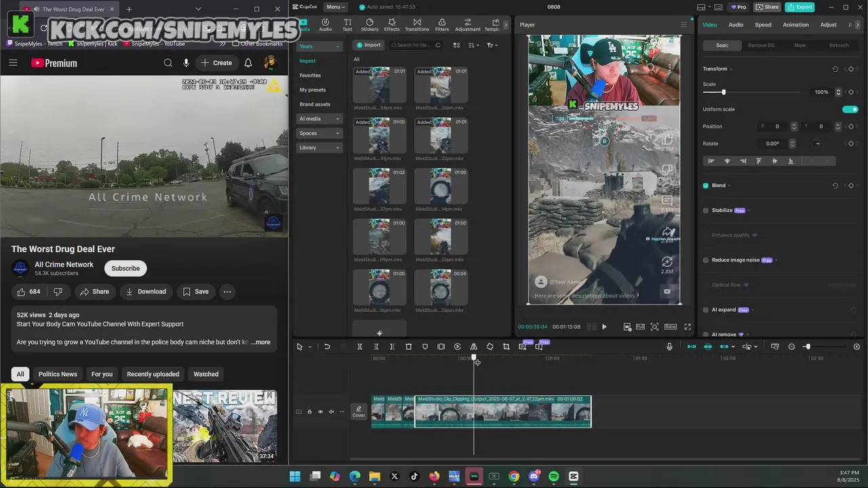Uncheck the Blend checkbox
Screen dimensions: 868x488
[706, 186]
